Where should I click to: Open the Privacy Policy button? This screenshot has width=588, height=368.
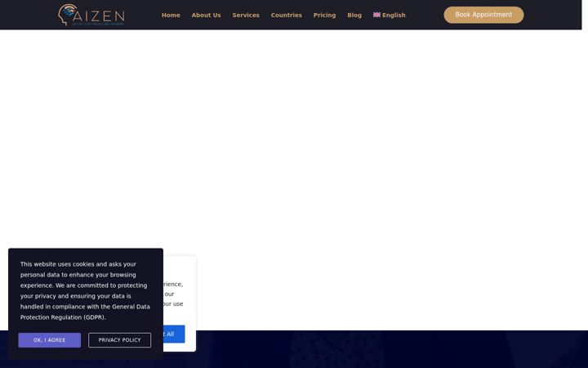click(119, 340)
